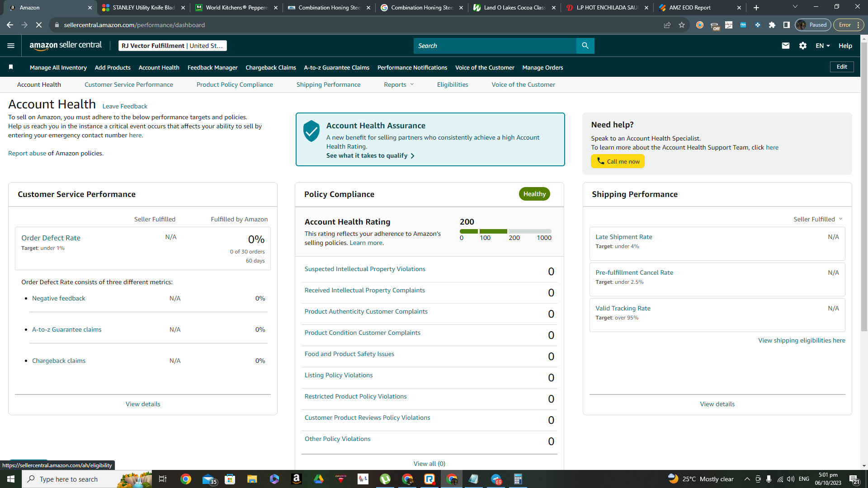The width and height of the screenshot is (868, 488).
Task: Open the settings gear icon
Action: tap(803, 46)
